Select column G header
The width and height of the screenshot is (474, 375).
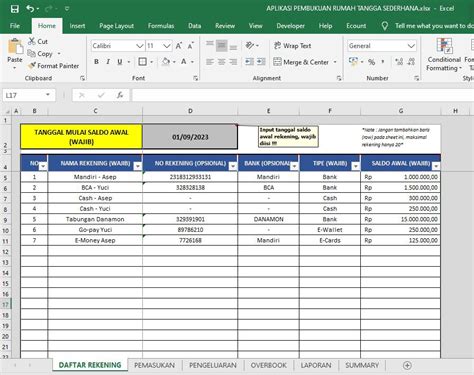(x=401, y=111)
